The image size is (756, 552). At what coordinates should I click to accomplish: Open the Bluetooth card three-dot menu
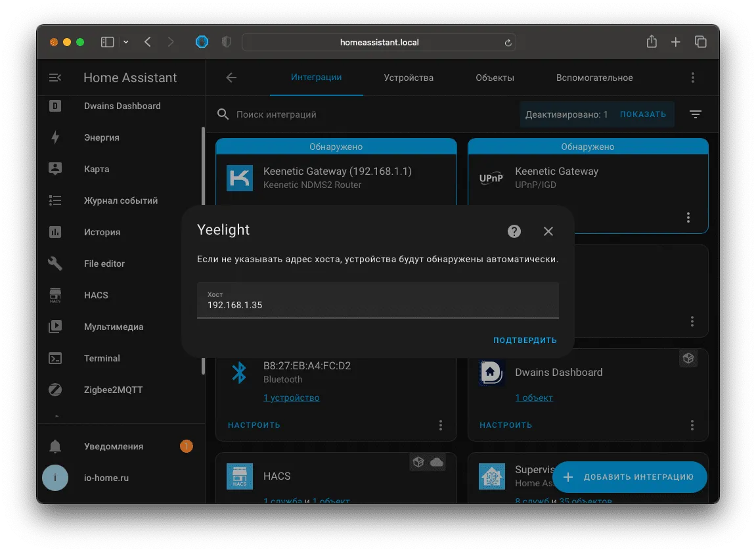pyautogui.click(x=440, y=425)
